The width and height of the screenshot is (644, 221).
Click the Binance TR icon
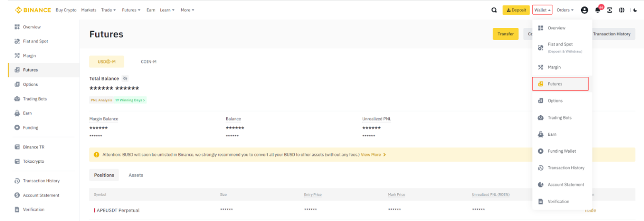point(17,147)
